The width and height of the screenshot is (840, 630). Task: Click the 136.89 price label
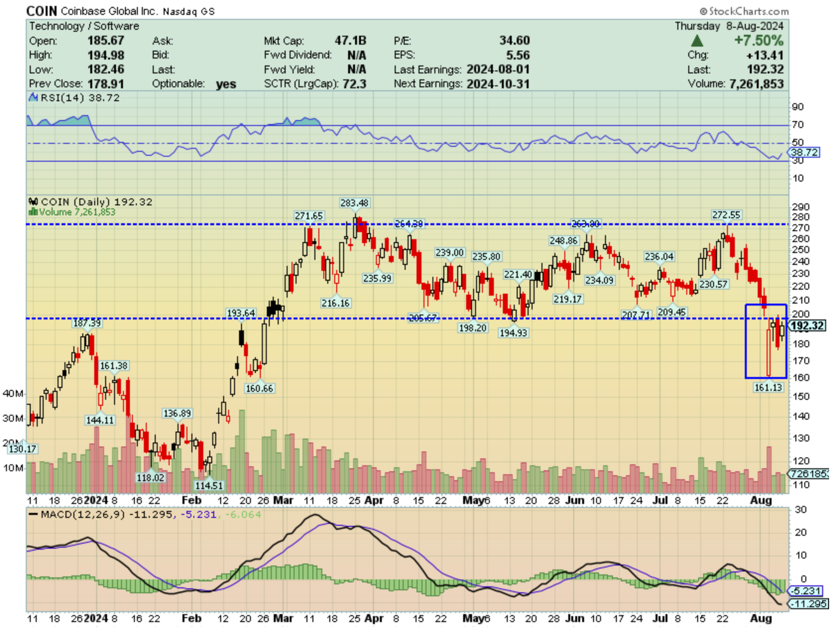[x=177, y=413]
